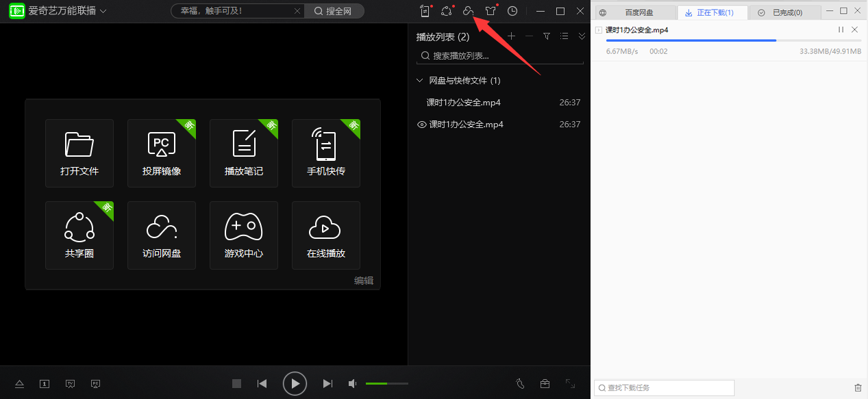Expand the playlist double-chevron menu

pyautogui.click(x=582, y=36)
